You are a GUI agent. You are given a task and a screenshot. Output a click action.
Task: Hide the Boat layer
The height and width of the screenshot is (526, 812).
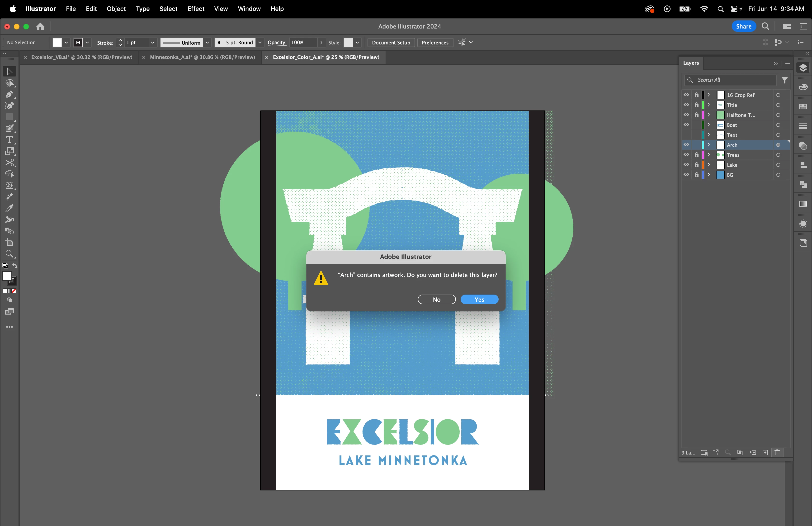(x=686, y=125)
